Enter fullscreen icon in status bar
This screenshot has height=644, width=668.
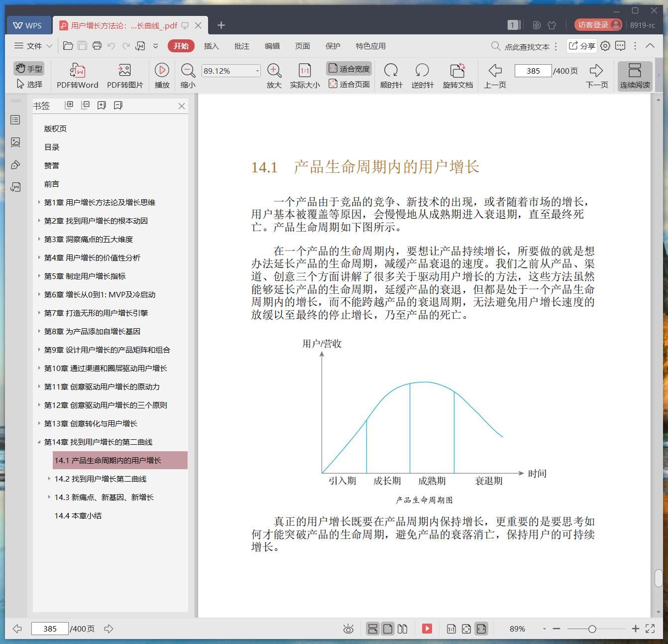(x=650, y=629)
